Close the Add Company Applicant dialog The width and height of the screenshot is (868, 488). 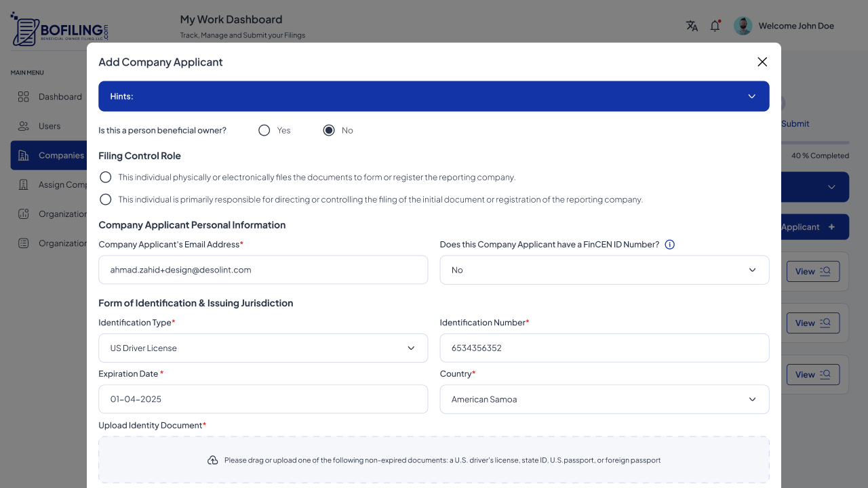point(762,62)
